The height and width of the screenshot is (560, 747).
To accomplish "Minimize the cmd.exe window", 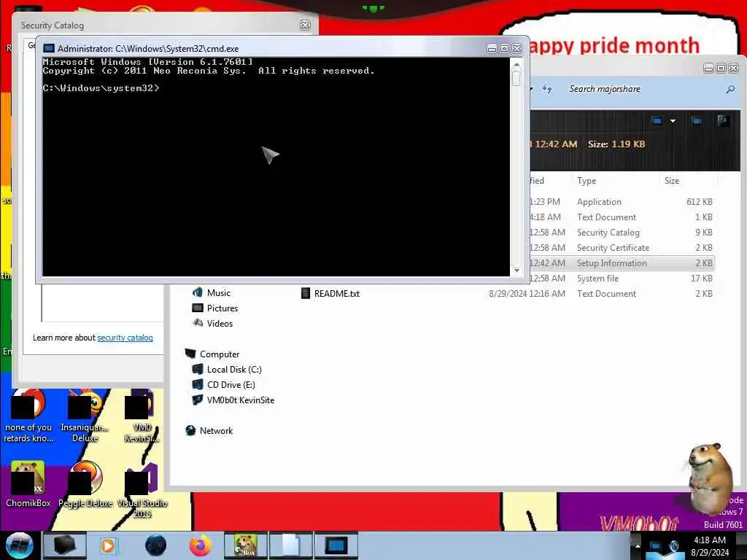I will click(x=492, y=49).
